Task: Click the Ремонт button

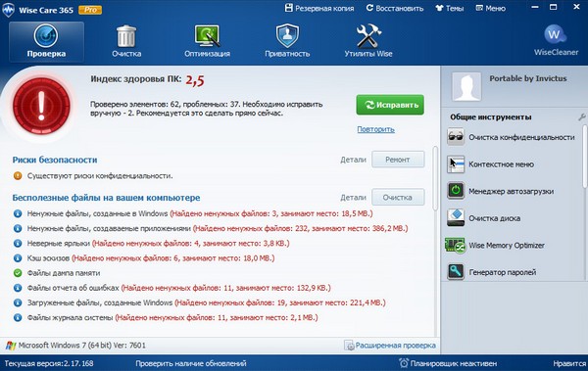Action: [398, 160]
